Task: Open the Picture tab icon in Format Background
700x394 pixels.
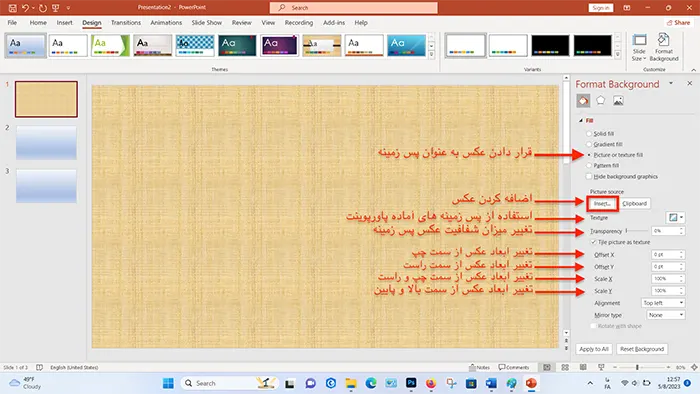Action: [x=618, y=101]
